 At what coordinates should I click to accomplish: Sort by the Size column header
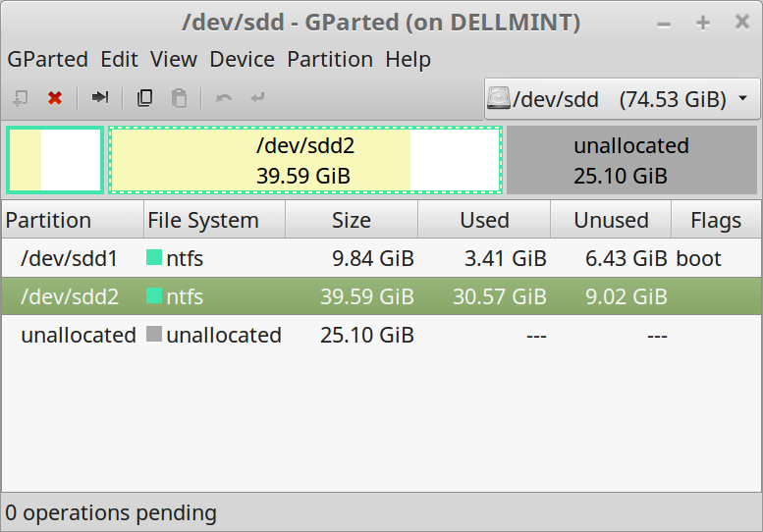(351, 220)
